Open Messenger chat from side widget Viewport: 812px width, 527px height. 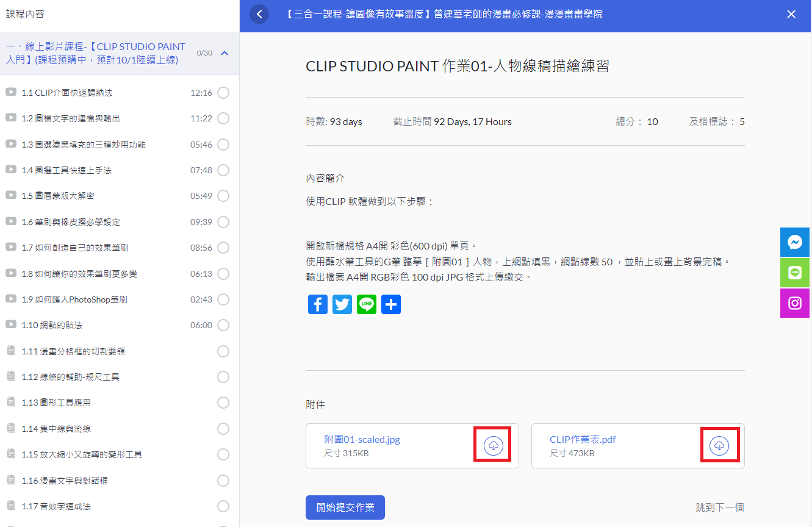coord(795,242)
